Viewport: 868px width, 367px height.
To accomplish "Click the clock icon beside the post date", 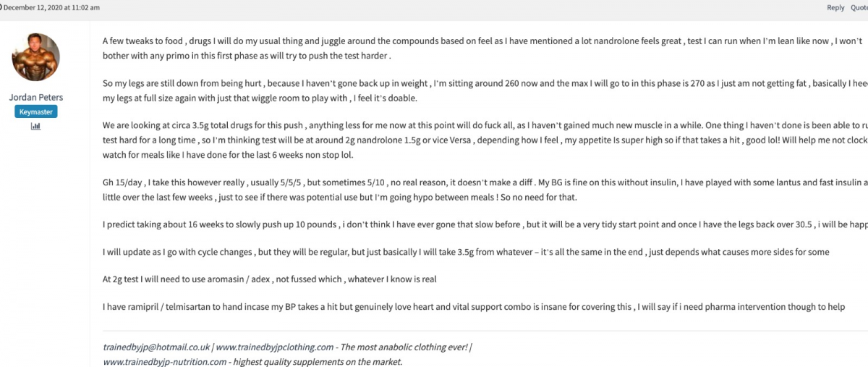I will [x=1, y=7].
